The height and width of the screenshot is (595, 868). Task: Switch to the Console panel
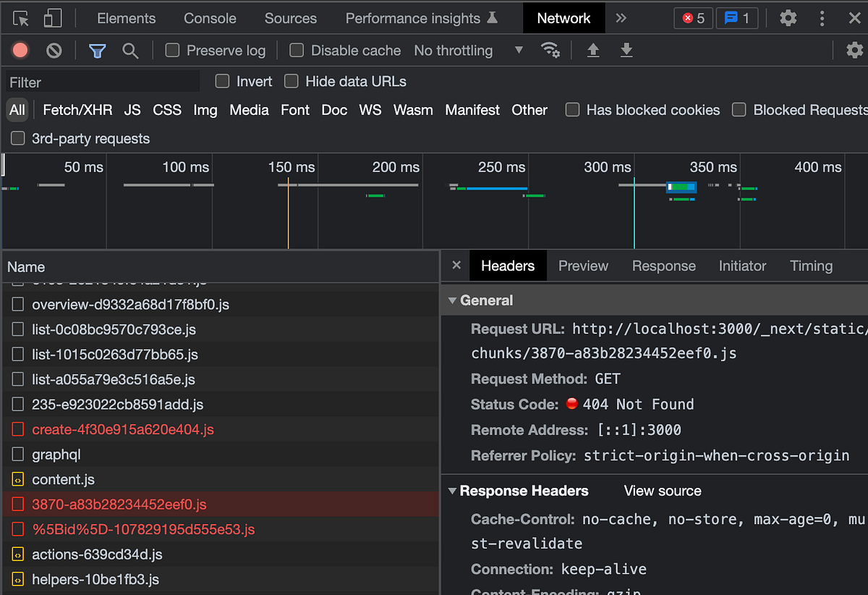tap(209, 18)
